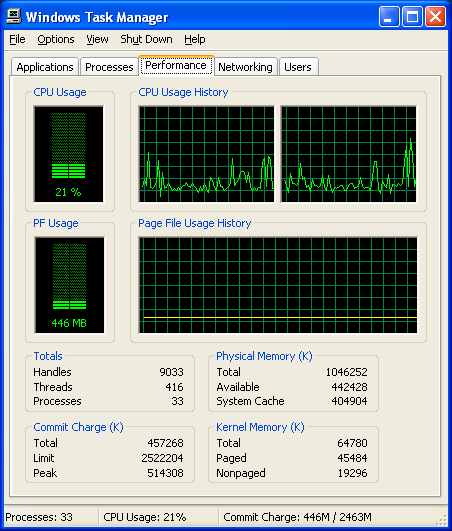This screenshot has height=531, width=452.
Task: Open the Shut Down menu
Action: 146,39
